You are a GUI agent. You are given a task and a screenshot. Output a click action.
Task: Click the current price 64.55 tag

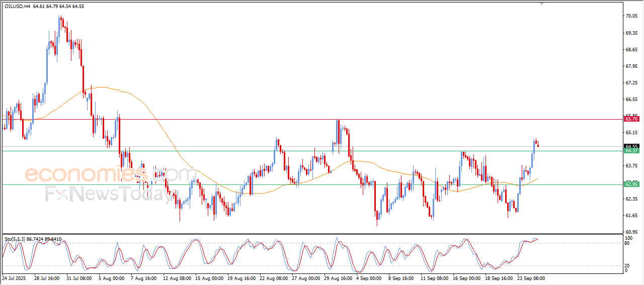point(631,146)
